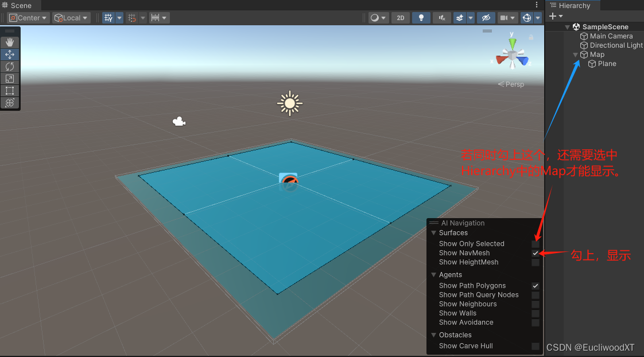This screenshot has height=357, width=644.
Task: Toggle scene effects icon
Action: coord(460,18)
